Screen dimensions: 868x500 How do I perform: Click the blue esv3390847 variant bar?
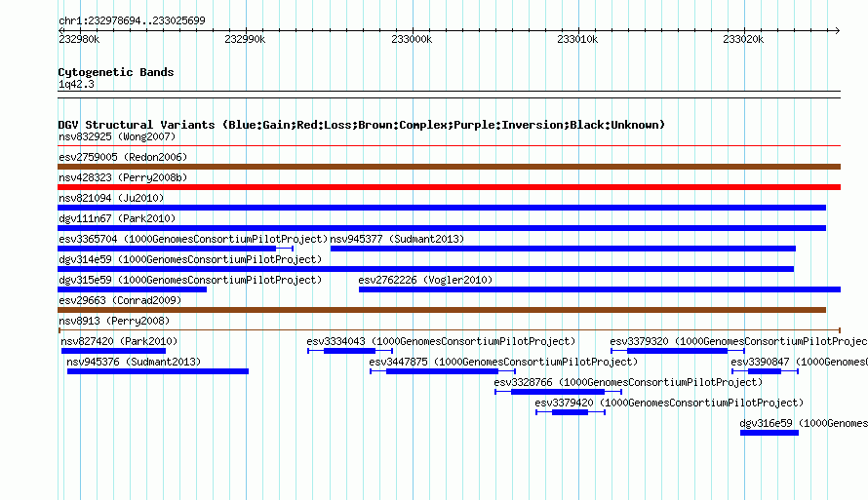pos(765,371)
